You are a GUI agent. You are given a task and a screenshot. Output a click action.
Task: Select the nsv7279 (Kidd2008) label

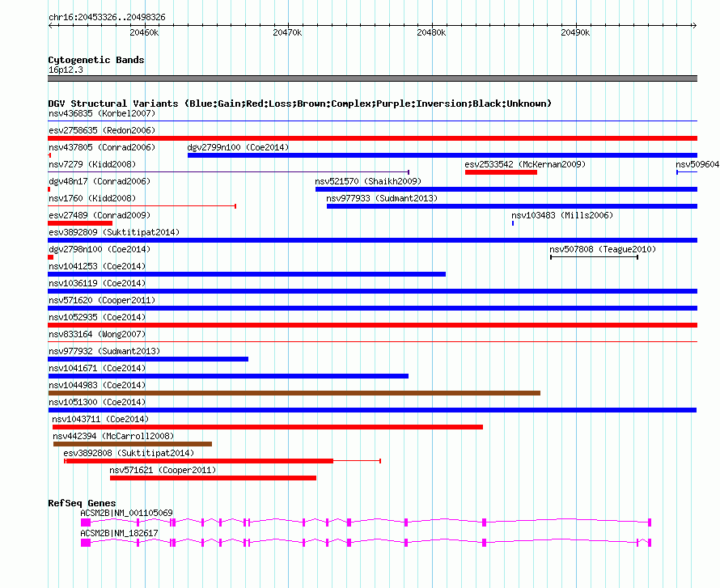pyautogui.click(x=92, y=164)
